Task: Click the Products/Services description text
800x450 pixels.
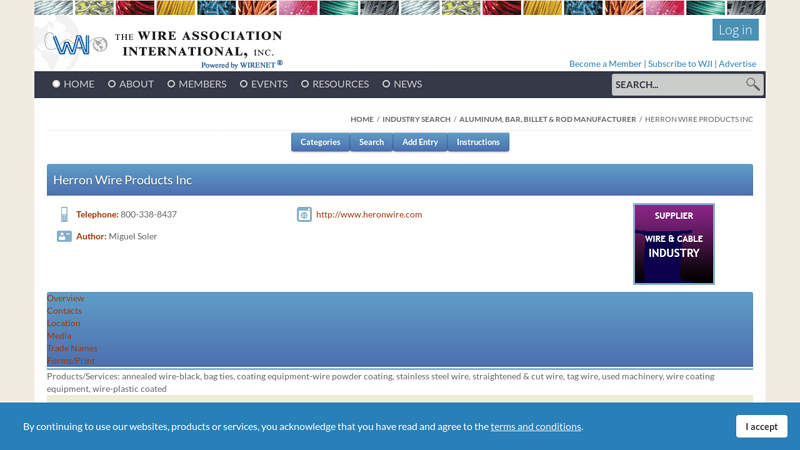Action: pos(381,383)
